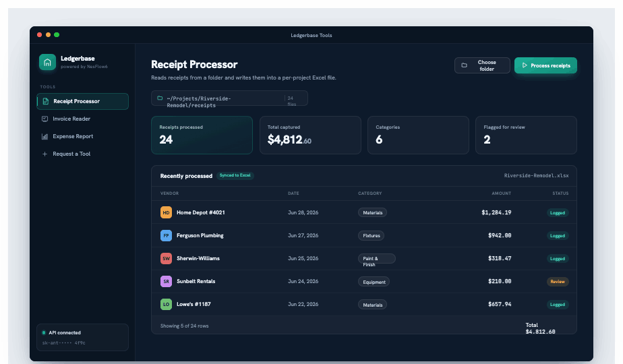Screen dimensions: 623x364
Task: Select the Categories card
Action: [x=419, y=135]
